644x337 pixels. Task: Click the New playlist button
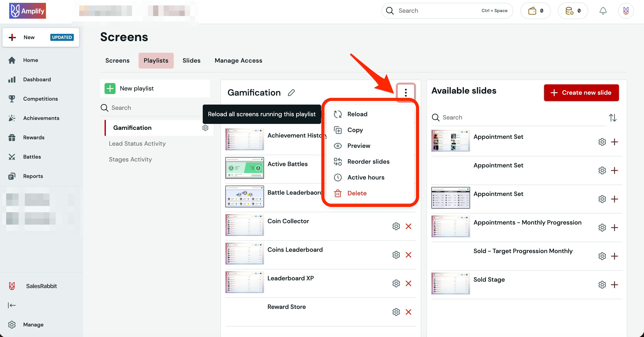pyautogui.click(x=136, y=89)
